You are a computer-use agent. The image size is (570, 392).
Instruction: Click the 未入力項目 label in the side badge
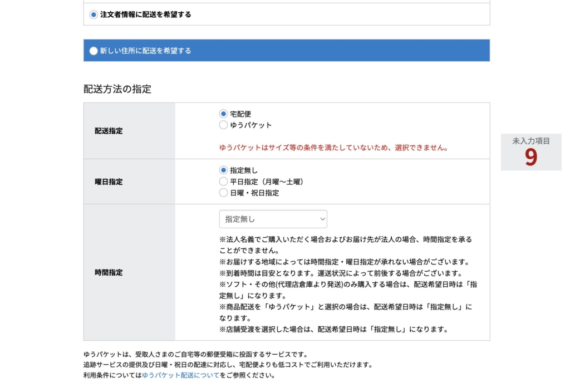coord(531,141)
